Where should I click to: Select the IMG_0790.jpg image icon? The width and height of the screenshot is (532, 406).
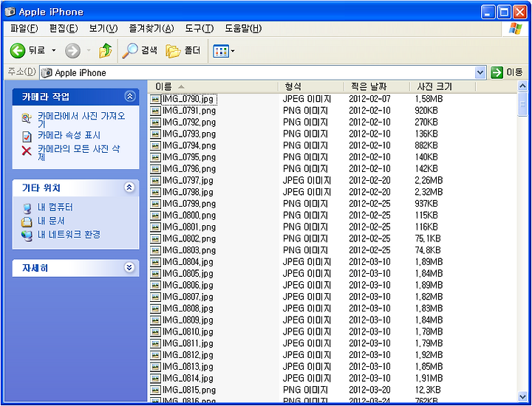(155, 100)
